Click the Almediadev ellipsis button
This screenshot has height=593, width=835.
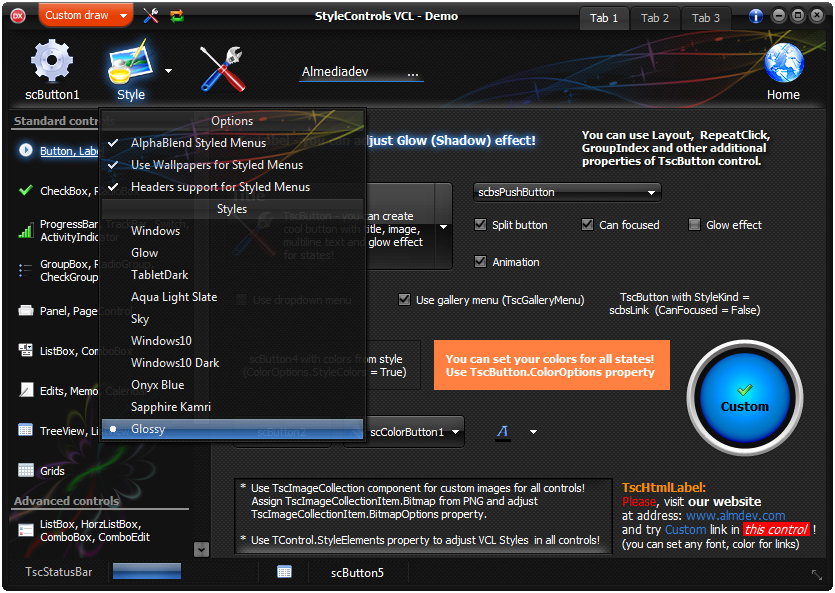click(x=413, y=72)
